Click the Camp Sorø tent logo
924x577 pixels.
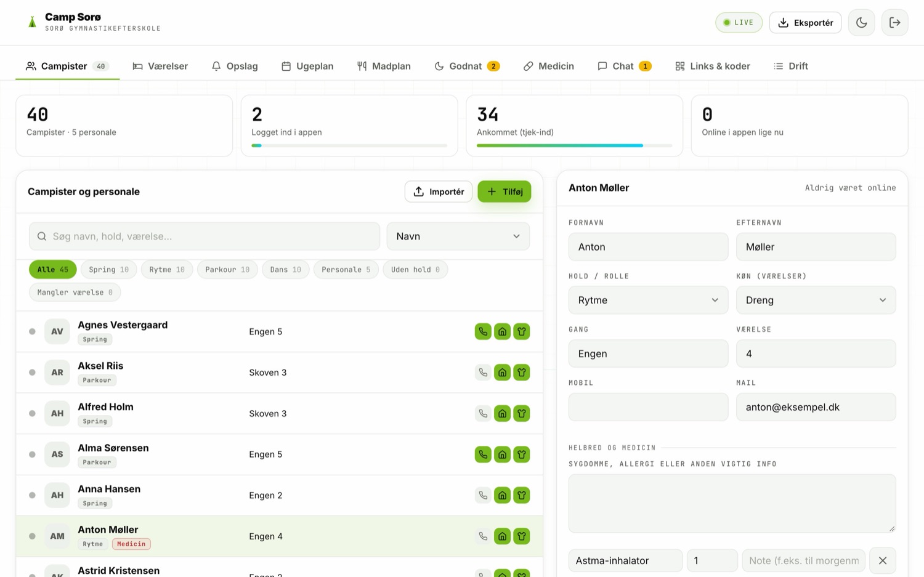(32, 22)
